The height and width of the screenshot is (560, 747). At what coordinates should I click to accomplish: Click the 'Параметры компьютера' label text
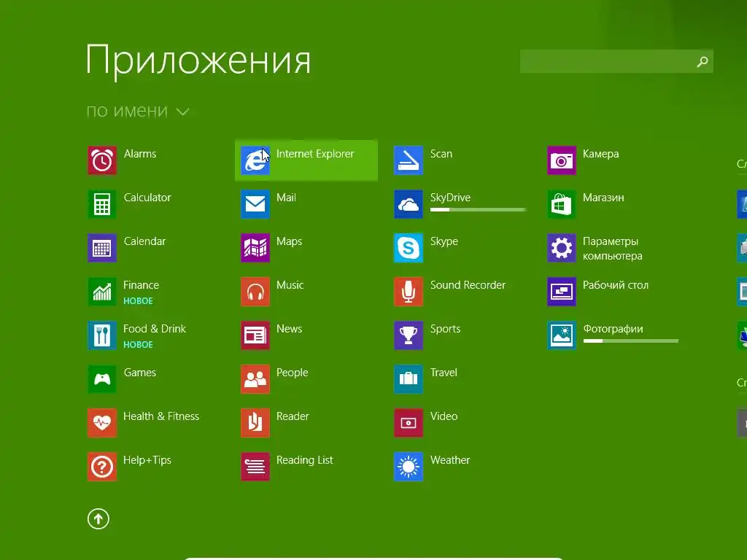coord(613,249)
